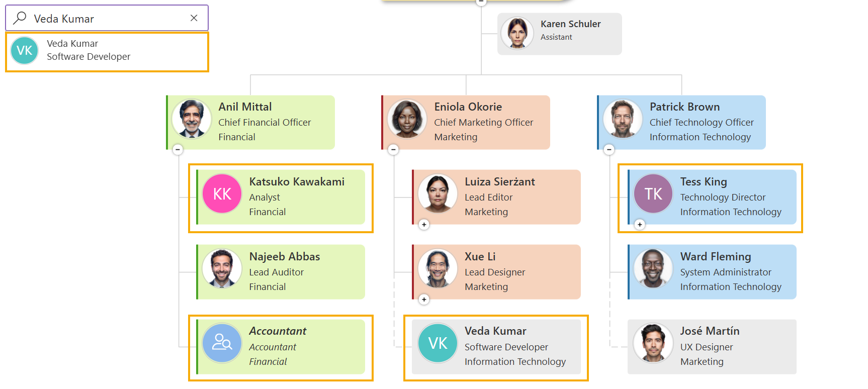Click Anil Mittal's profile photo
This screenshot has height=389, width=868.
192,119
